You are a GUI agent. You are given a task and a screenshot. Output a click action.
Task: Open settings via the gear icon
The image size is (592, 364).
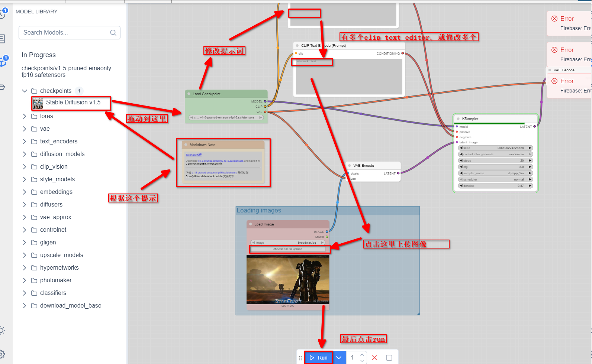[x=2, y=354]
